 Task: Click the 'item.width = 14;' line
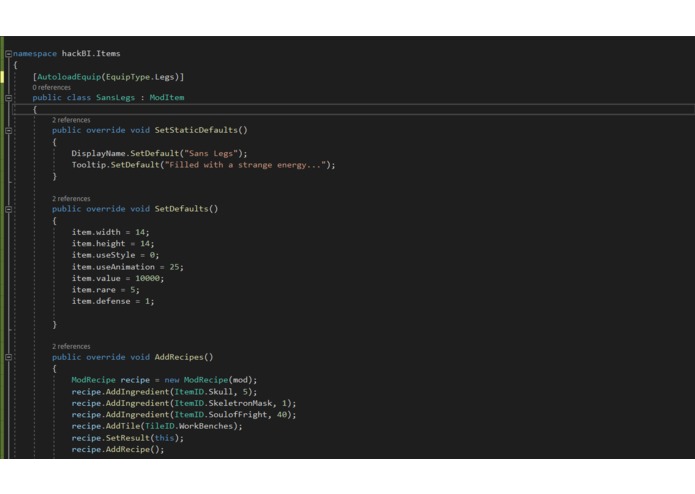(110, 232)
